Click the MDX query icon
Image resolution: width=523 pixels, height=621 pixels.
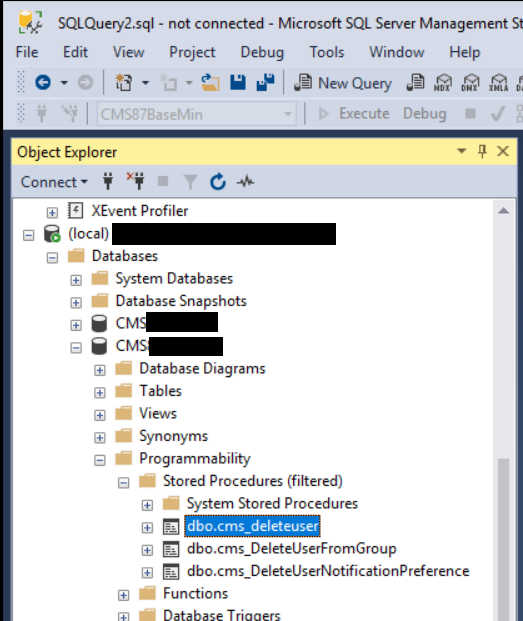point(442,82)
